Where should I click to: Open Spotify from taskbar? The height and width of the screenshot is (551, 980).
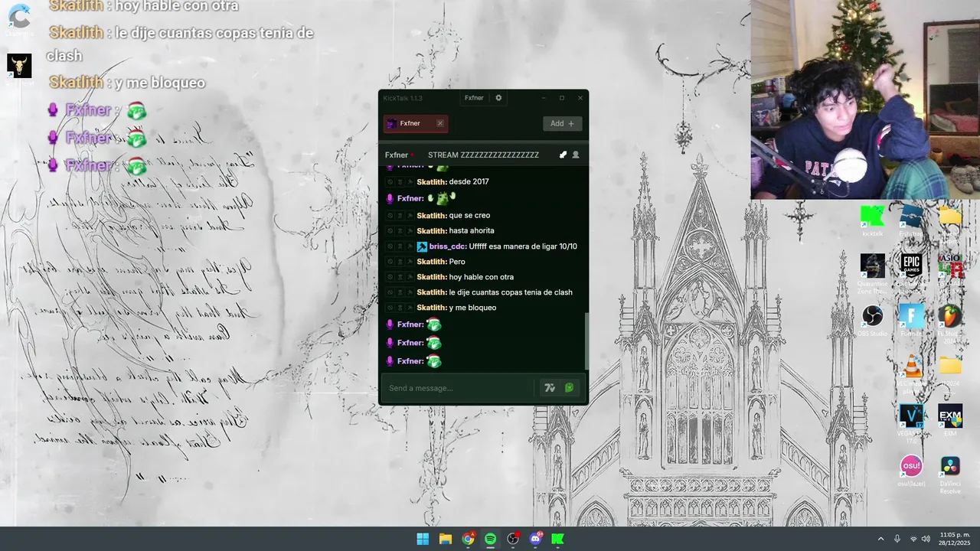pyautogui.click(x=491, y=539)
